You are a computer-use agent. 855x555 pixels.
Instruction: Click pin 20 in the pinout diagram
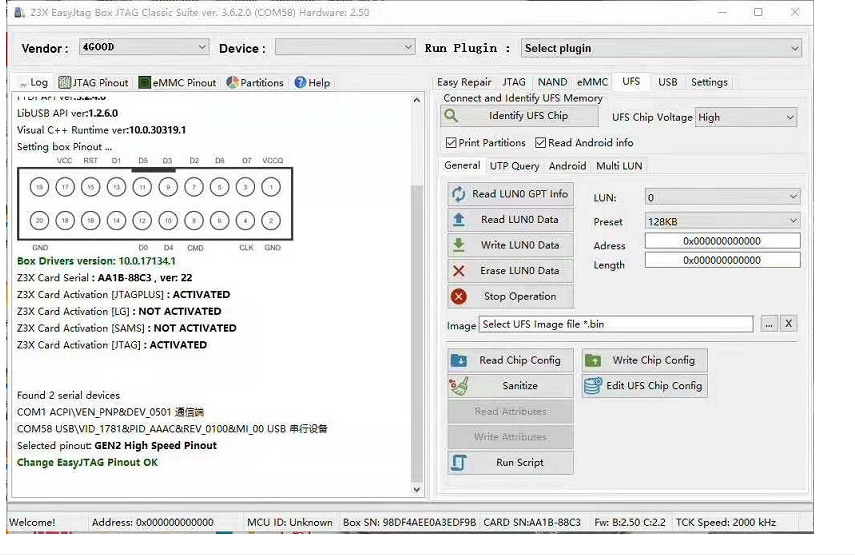(x=39, y=221)
